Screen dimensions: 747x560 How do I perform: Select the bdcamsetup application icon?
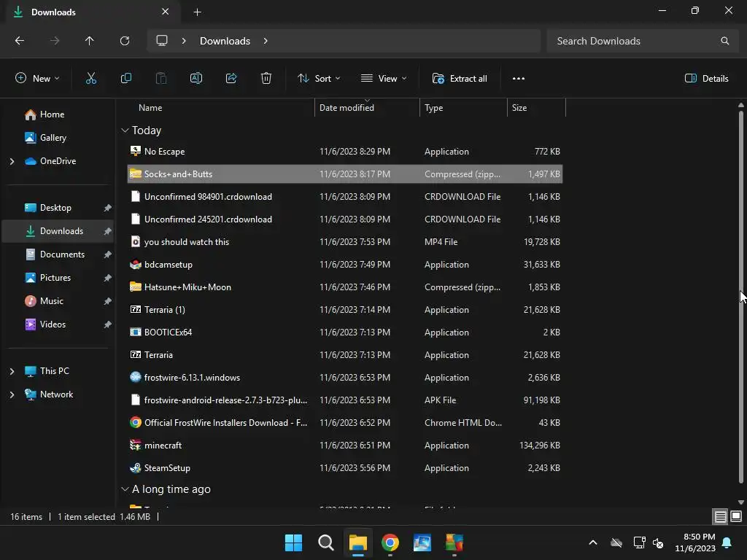click(136, 264)
